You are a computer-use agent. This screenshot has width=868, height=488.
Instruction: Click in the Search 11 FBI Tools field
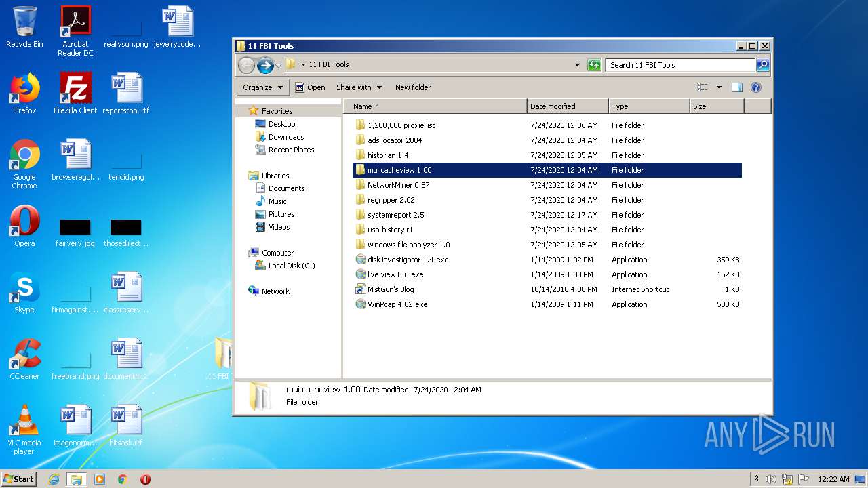click(x=680, y=65)
